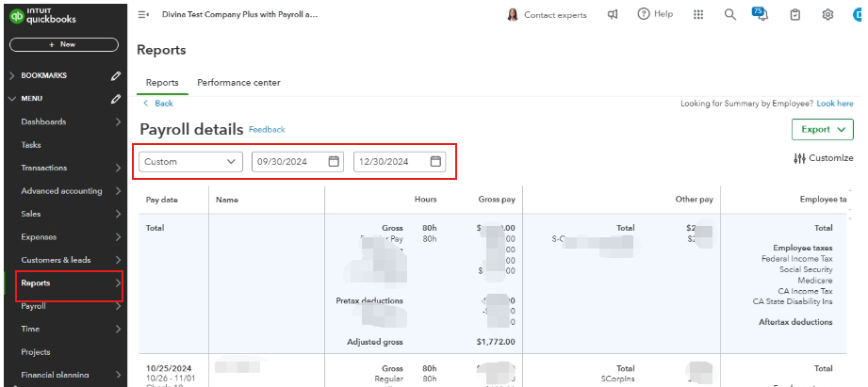This screenshot has height=387, width=868.
Task: Click Adjusted gross $1,772.00 value
Action: pyautogui.click(x=496, y=342)
